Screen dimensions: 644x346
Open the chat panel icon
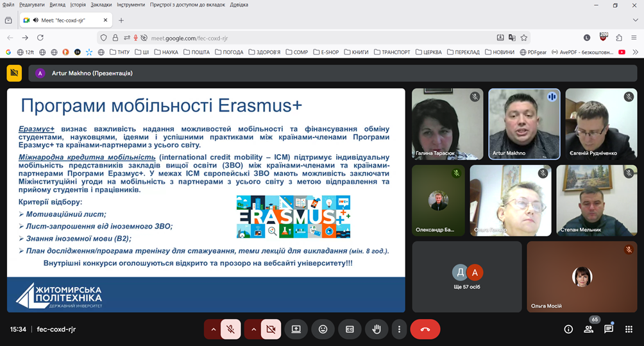coord(609,329)
